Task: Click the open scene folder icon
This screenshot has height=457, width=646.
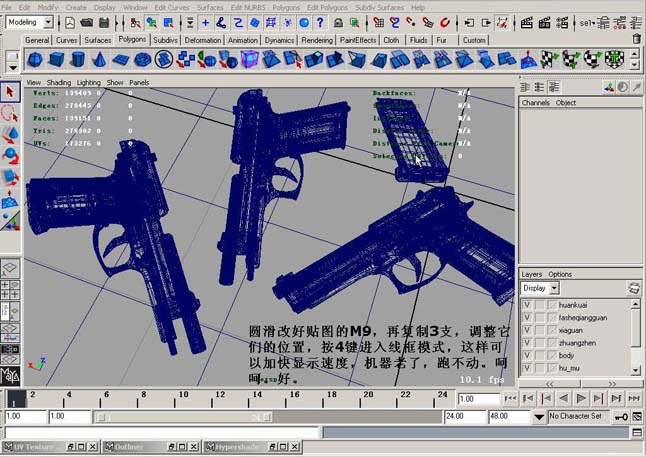Action: [87, 23]
